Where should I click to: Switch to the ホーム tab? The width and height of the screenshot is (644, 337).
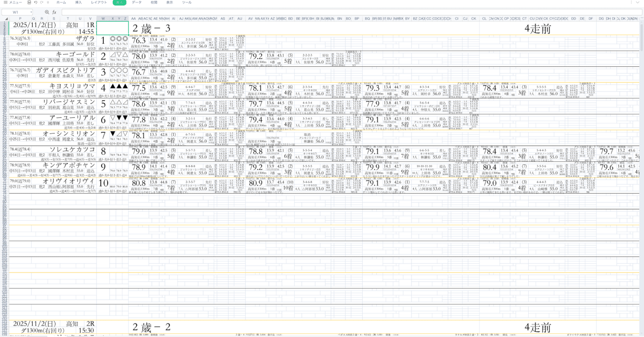point(61,3)
